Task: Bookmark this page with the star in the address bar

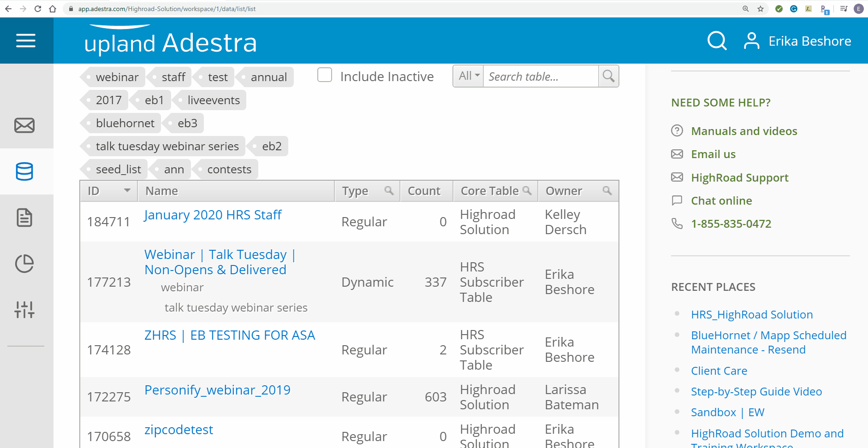Action: (759, 8)
